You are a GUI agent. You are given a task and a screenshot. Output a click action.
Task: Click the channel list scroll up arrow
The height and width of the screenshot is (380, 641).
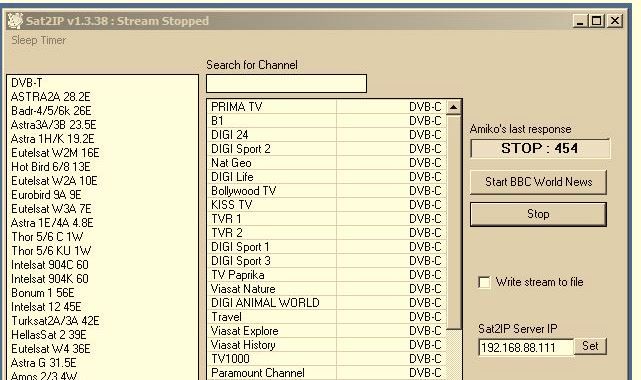pos(453,107)
